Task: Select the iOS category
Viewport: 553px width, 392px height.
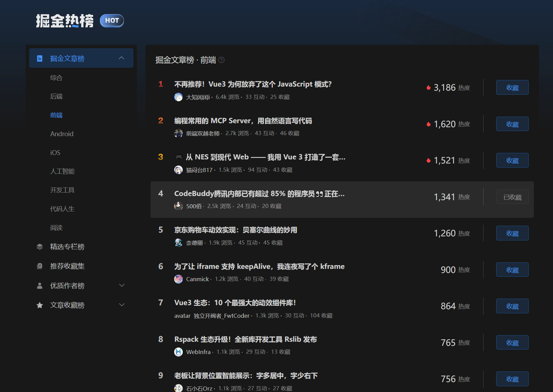Action: 55,152
